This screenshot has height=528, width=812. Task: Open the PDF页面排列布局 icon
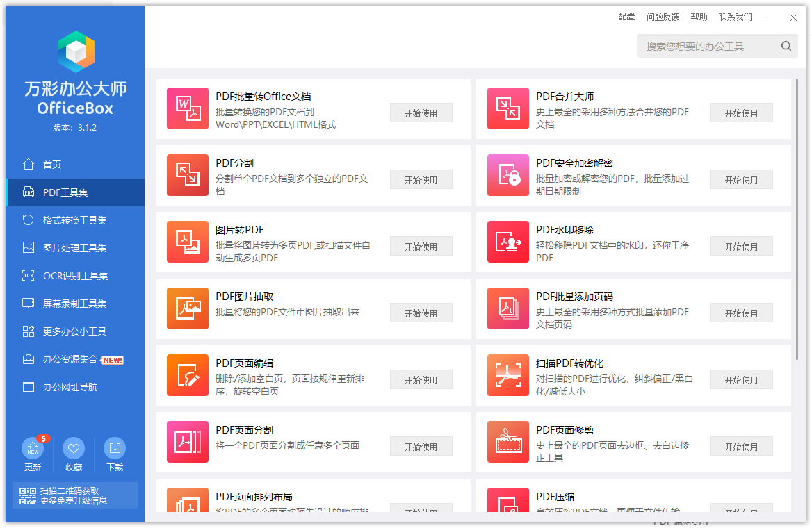pos(188,500)
